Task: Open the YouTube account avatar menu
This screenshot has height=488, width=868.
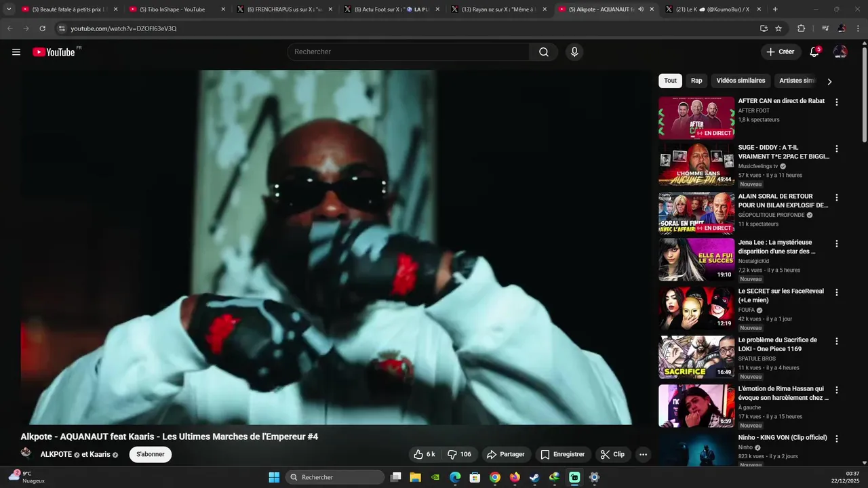Action: point(840,52)
